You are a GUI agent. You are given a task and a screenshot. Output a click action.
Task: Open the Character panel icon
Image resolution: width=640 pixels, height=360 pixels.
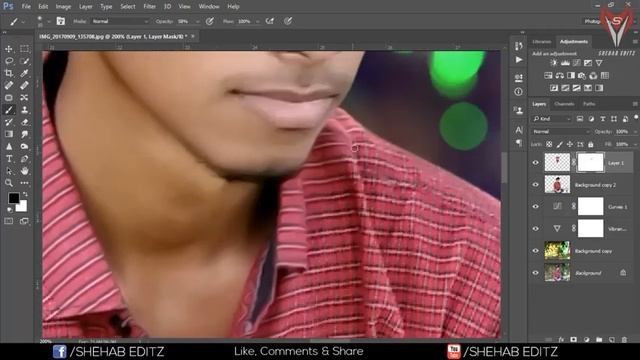(x=519, y=130)
